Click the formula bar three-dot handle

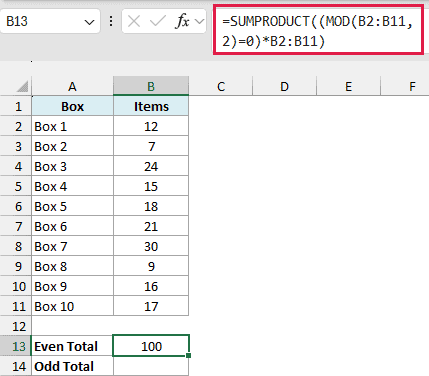tap(111, 22)
